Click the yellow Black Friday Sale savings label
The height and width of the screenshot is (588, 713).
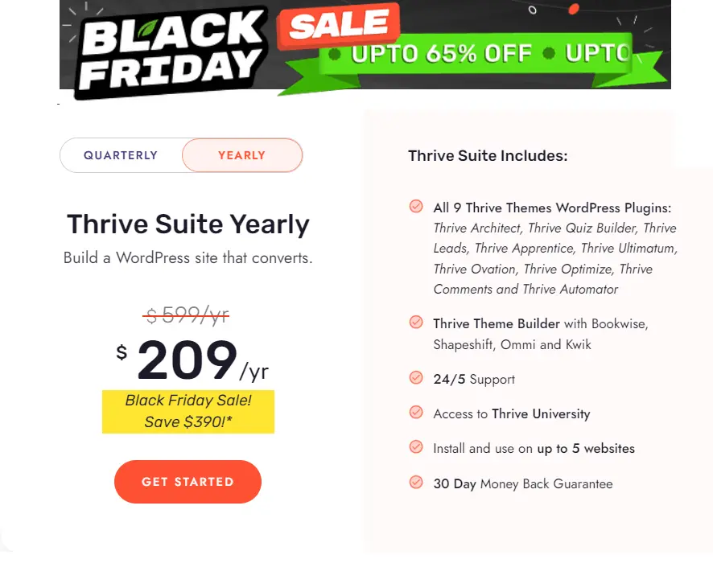tap(188, 412)
